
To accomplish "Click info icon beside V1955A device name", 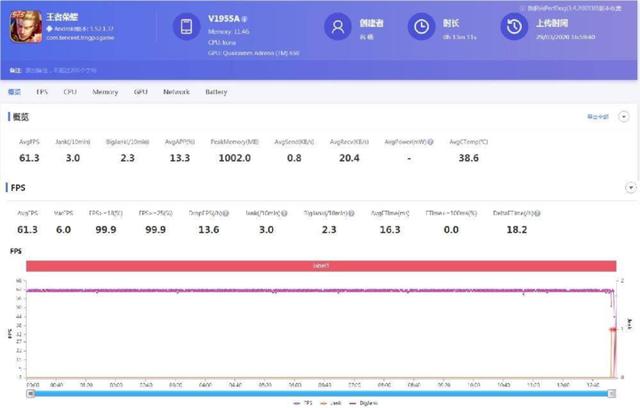I will (x=244, y=19).
